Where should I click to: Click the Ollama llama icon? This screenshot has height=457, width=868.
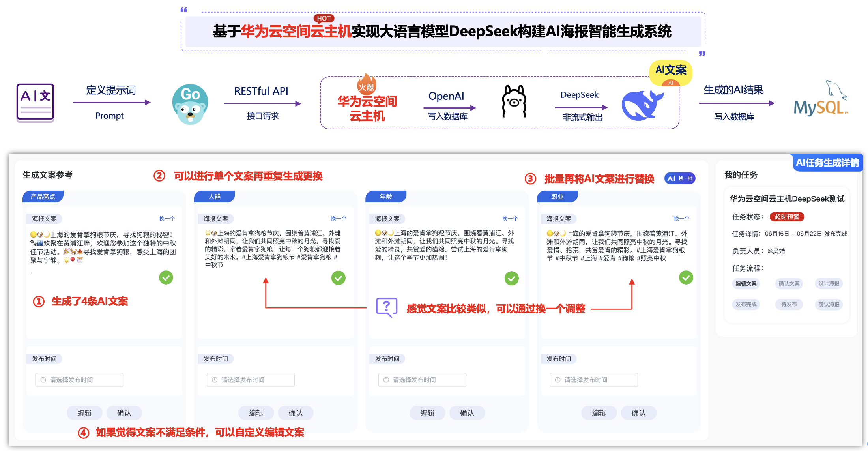514,102
